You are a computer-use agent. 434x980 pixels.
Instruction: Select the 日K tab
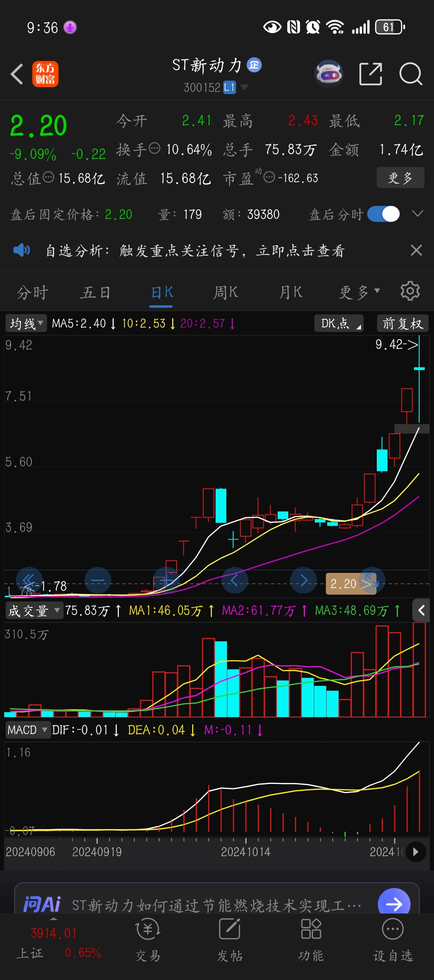pos(162,293)
